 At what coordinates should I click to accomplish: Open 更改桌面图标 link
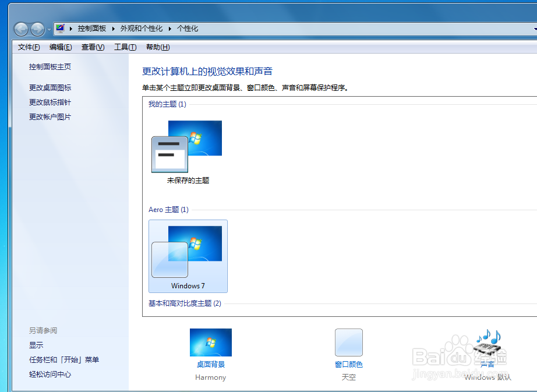click(50, 87)
